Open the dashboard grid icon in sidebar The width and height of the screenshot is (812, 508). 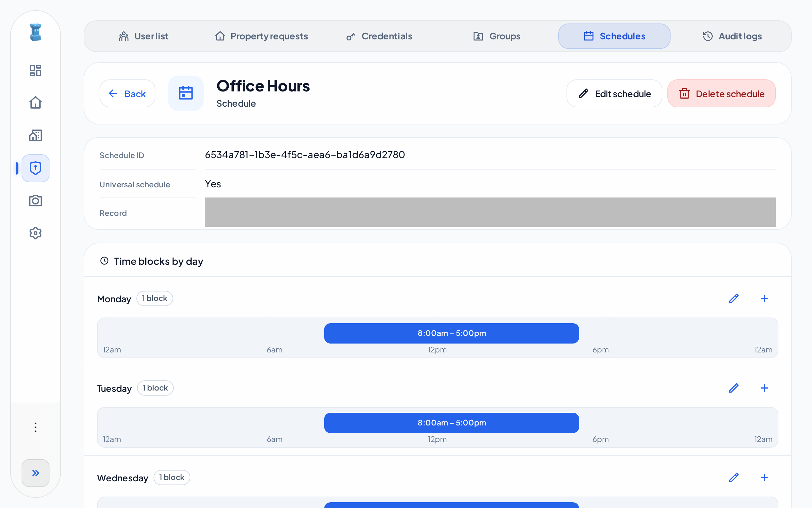[35, 70]
